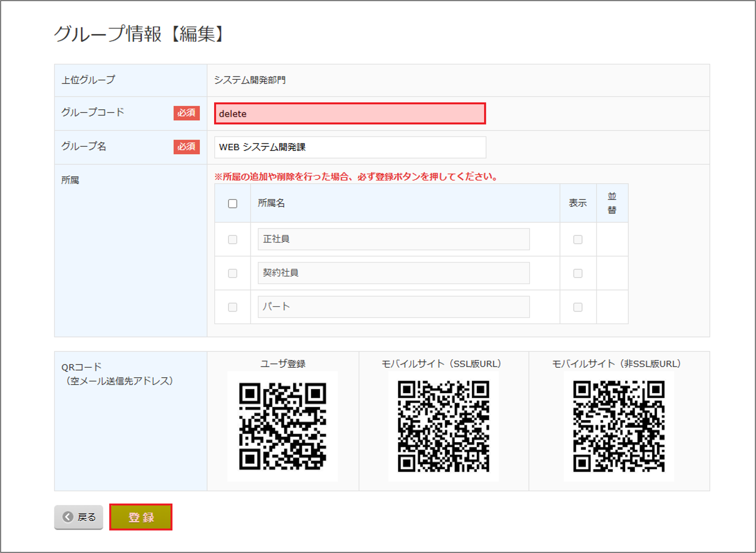The image size is (756, 553).
Task: Click the 並替 column header
Action: pyautogui.click(x=612, y=203)
